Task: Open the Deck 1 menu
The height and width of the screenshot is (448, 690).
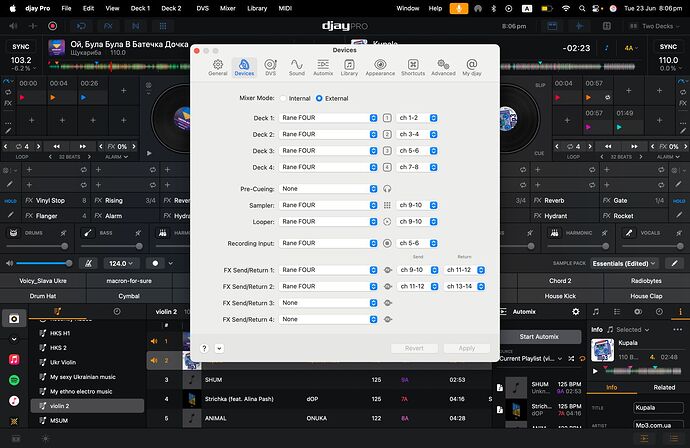Action: [x=140, y=8]
